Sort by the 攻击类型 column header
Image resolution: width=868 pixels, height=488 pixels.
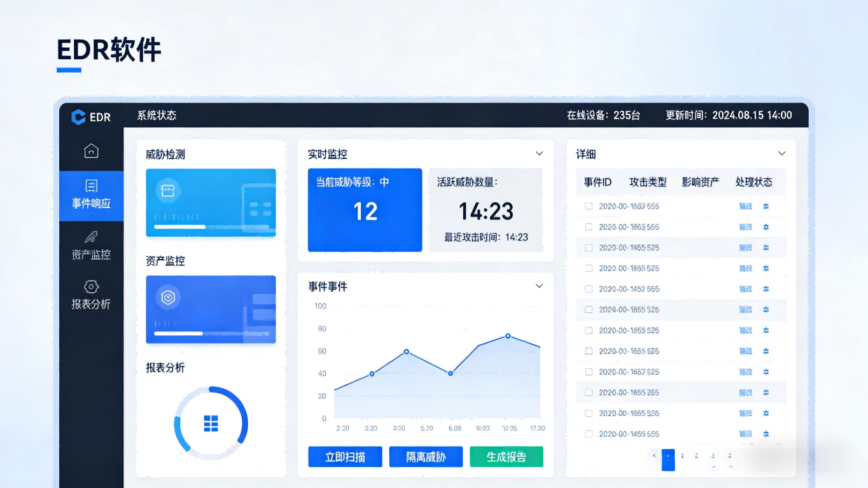click(x=648, y=182)
